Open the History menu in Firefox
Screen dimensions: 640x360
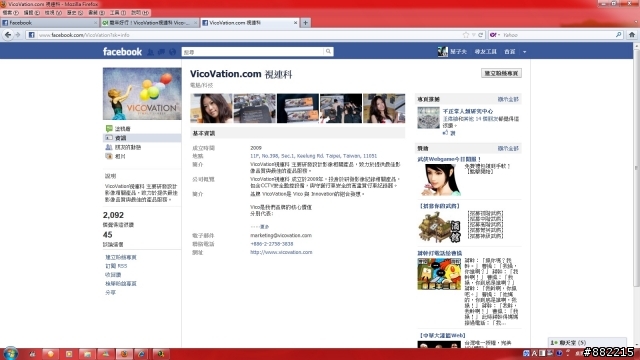point(75,13)
